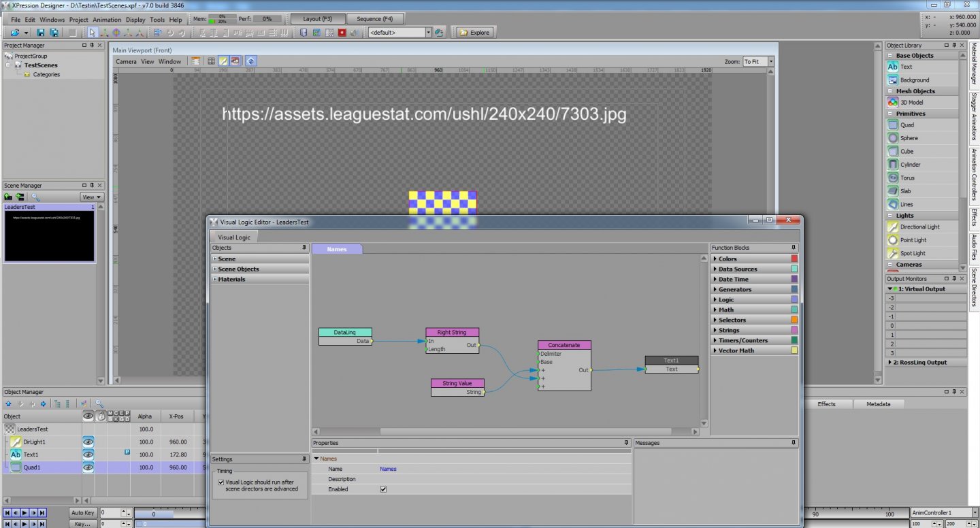Click the Spot Light object icon
Image resolution: width=980 pixels, height=528 pixels.
[x=894, y=253]
